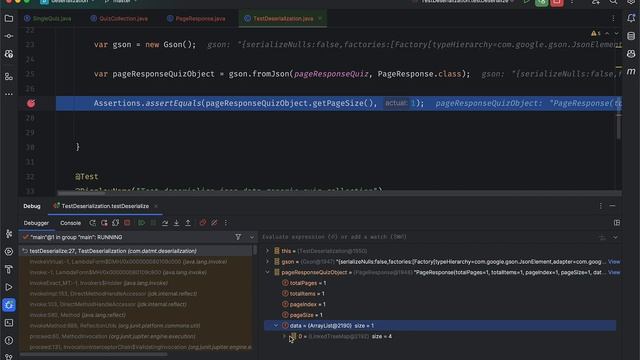The width and height of the screenshot is (640, 360).
Task: Open the Notifications bell panel
Action: (631, 18)
